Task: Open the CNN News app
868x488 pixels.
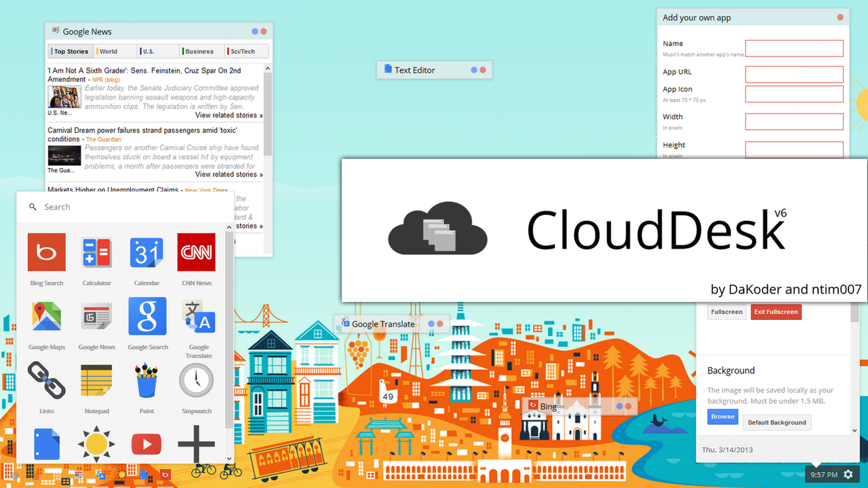Action: [x=196, y=252]
